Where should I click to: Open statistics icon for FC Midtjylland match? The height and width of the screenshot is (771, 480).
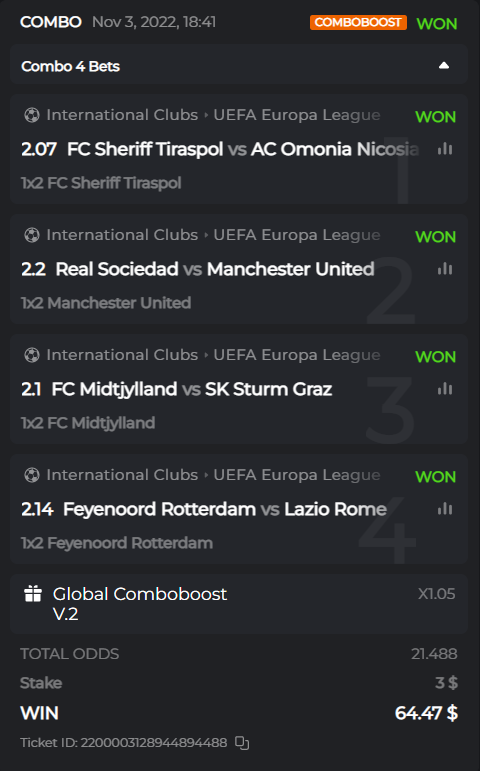coord(445,388)
